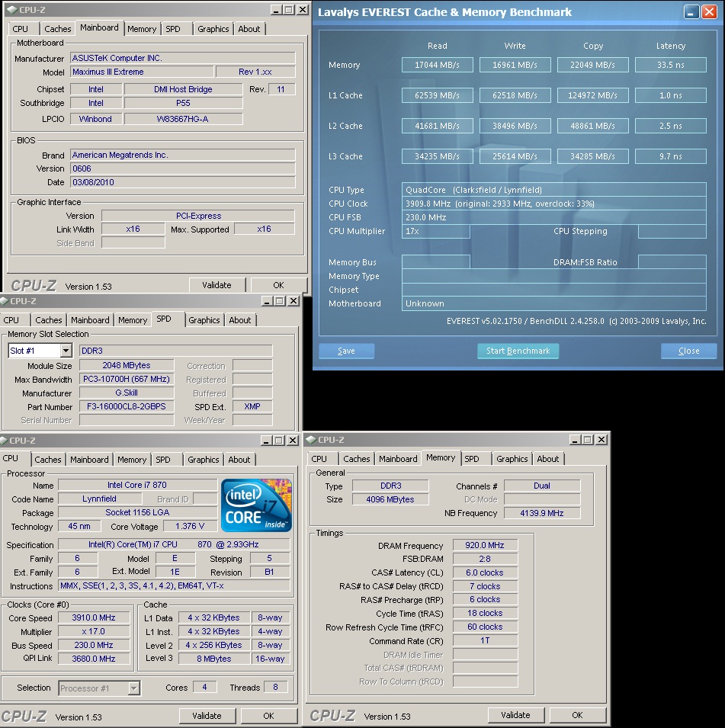Click the memory Size field 4096 MBytes

390,499
